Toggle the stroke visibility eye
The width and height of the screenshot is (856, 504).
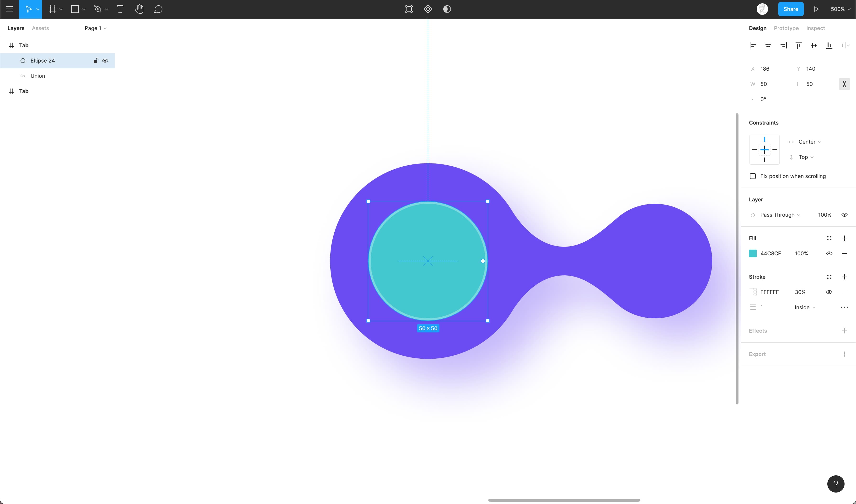coord(829,292)
